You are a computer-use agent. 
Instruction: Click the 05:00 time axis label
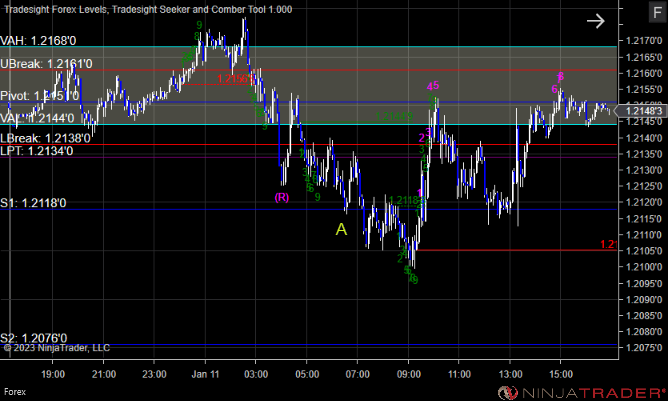click(307, 374)
